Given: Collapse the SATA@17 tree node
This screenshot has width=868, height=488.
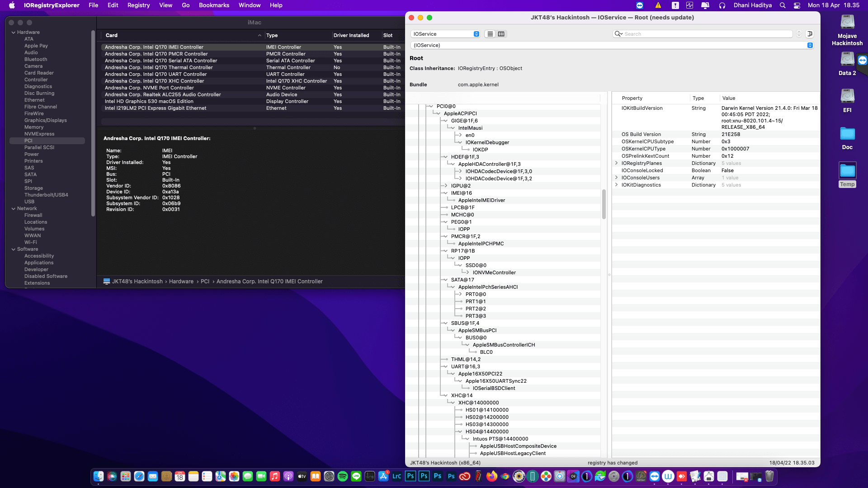Looking at the screenshot, I should click(x=446, y=280).
